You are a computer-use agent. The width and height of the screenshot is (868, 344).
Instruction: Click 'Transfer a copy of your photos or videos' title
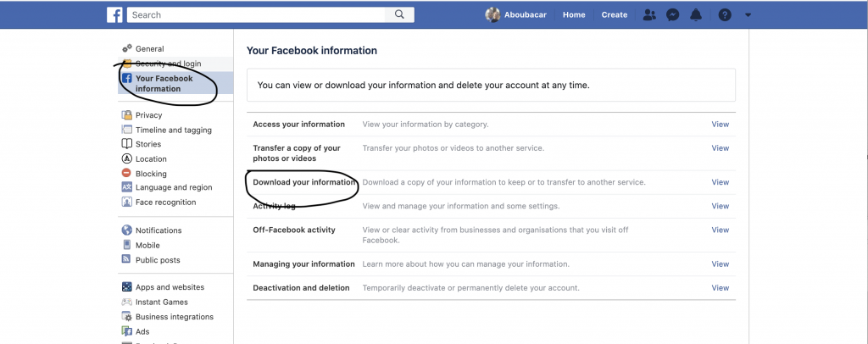(x=297, y=153)
